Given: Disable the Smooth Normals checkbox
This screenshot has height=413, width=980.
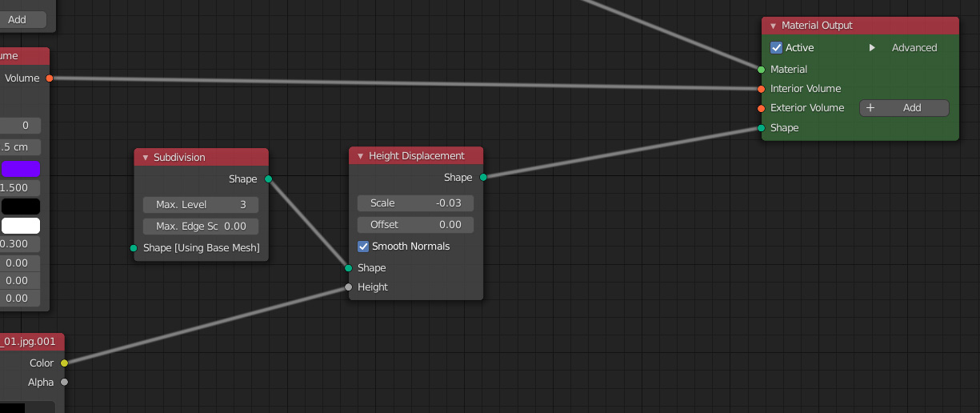Looking at the screenshot, I should pyautogui.click(x=363, y=247).
